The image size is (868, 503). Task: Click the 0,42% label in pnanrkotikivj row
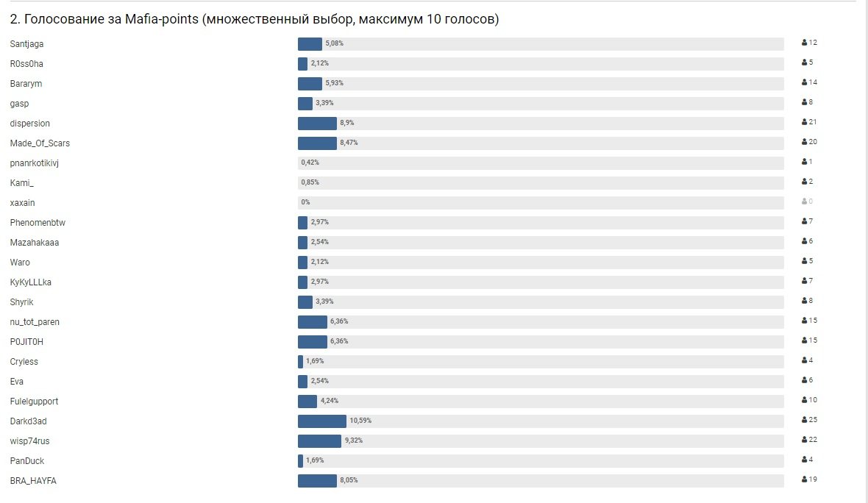pos(310,163)
